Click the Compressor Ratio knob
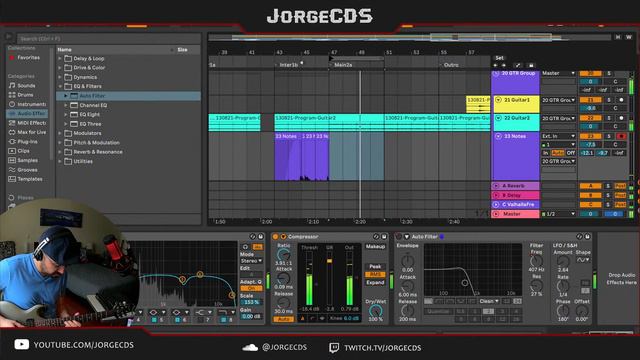640x360 pixels. [x=283, y=256]
